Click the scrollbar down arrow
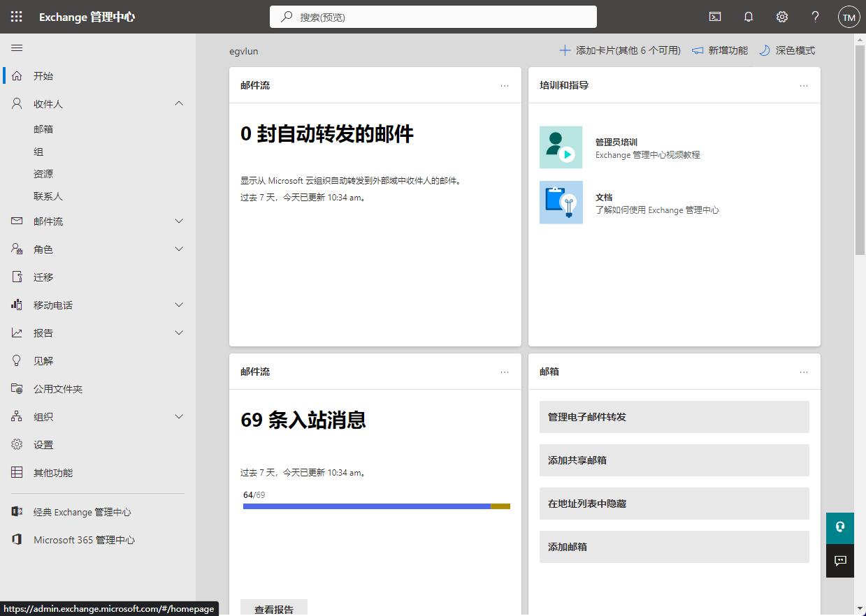The width and height of the screenshot is (866, 616). point(860,609)
